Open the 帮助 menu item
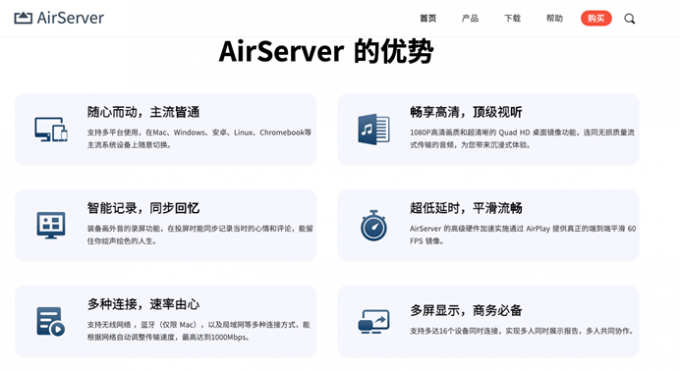 554,18
